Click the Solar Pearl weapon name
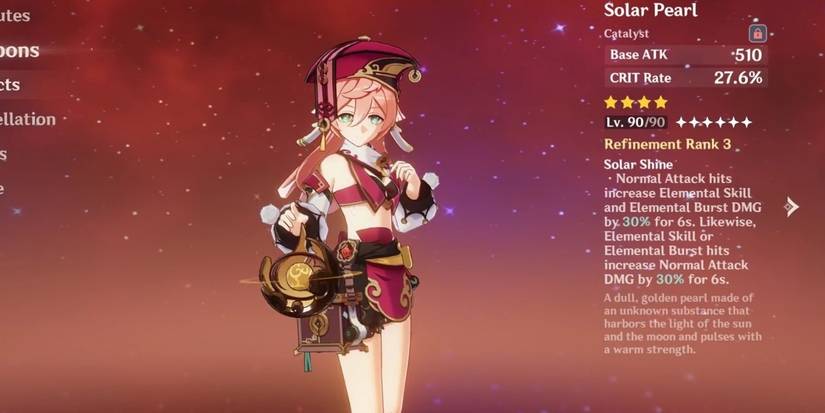This screenshot has width=825, height=413. click(651, 10)
